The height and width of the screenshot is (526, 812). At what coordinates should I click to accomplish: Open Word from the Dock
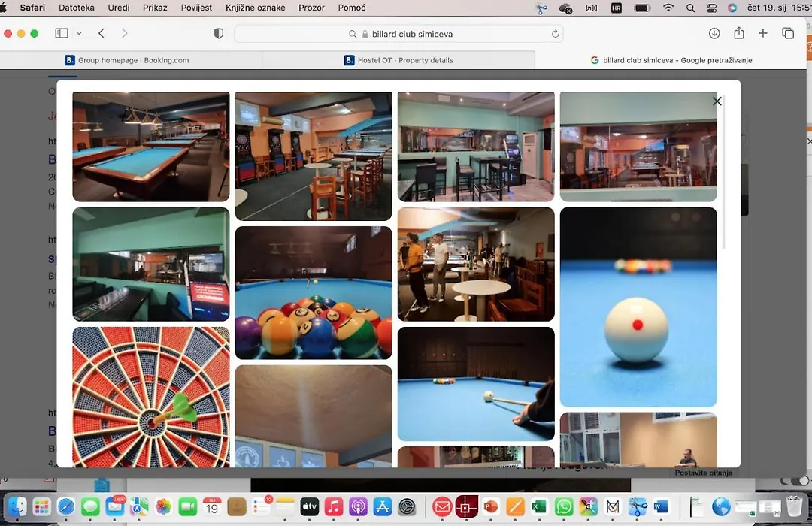[662, 506]
